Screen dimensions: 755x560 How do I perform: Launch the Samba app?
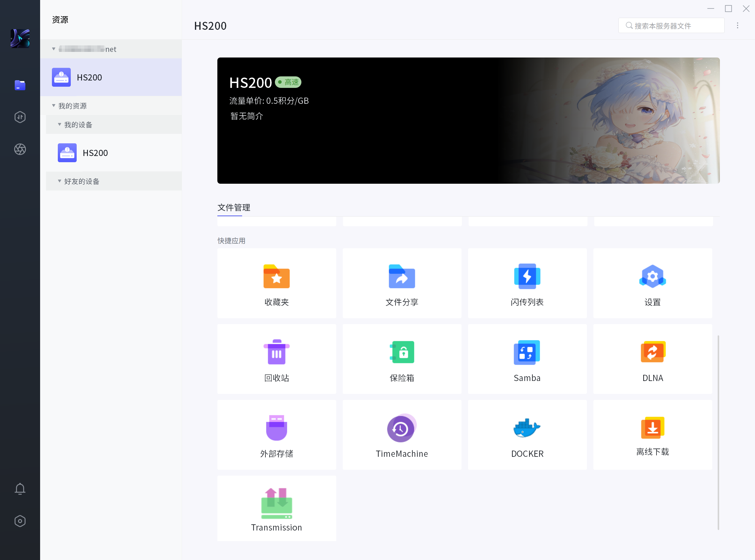click(x=527, y=359)
